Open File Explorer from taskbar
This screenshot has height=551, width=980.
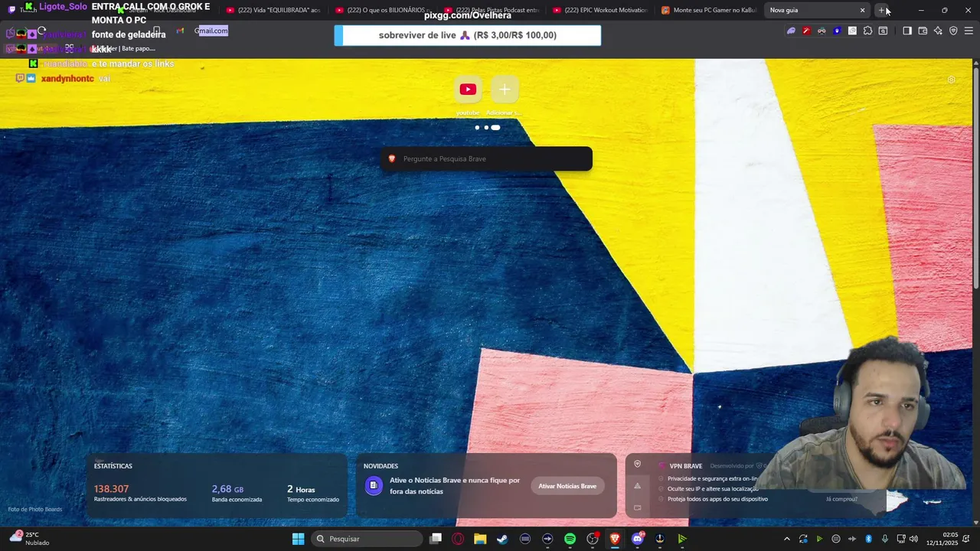[480, 539]
